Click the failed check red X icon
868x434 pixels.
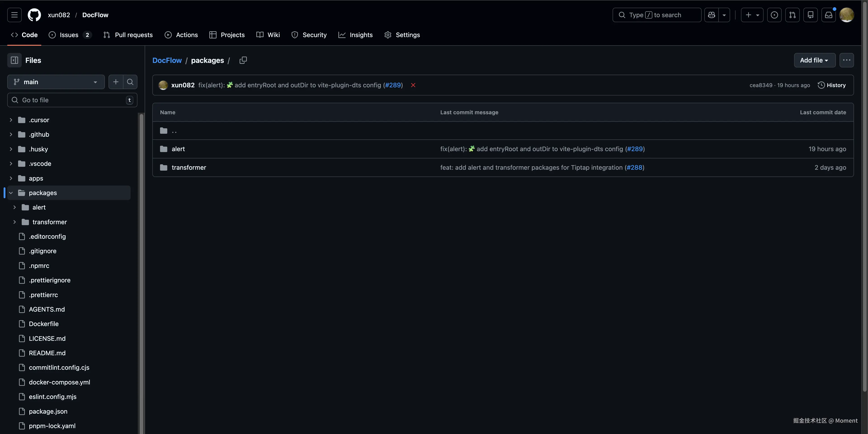(413, 85)
